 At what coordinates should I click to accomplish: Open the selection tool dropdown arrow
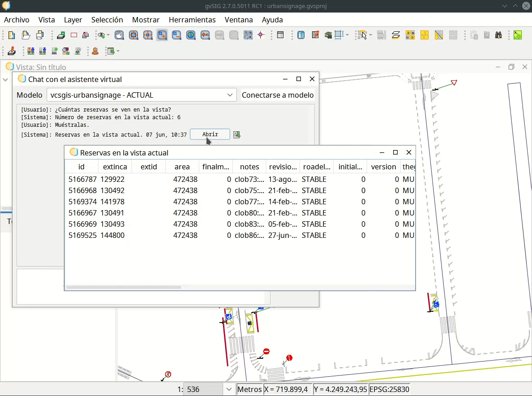point(370,35)
